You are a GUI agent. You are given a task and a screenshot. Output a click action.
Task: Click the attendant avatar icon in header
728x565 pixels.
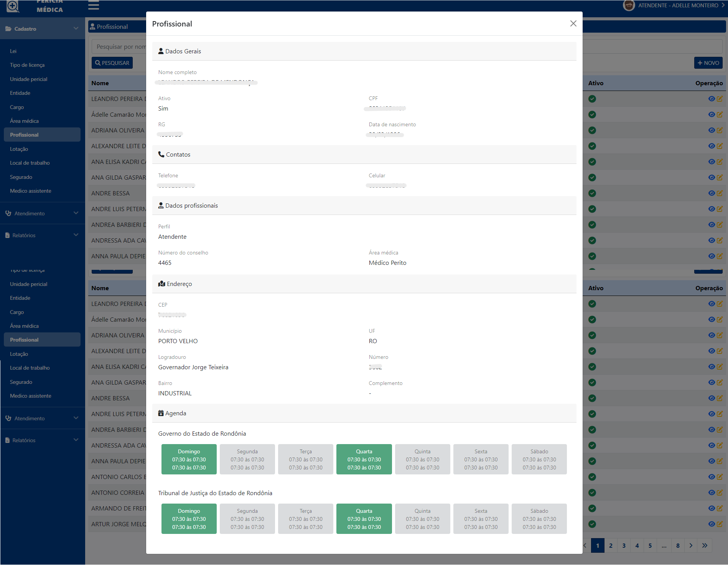pos(629,5)
